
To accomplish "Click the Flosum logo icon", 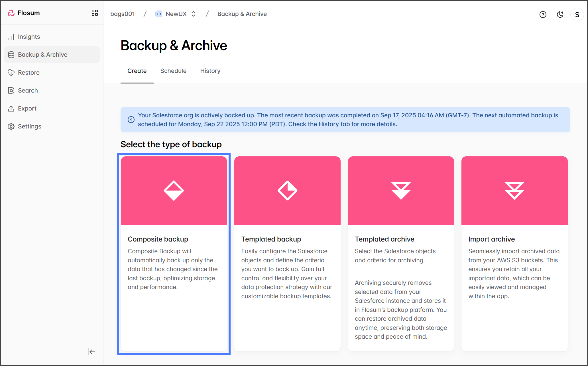I will tap(11, 13).
